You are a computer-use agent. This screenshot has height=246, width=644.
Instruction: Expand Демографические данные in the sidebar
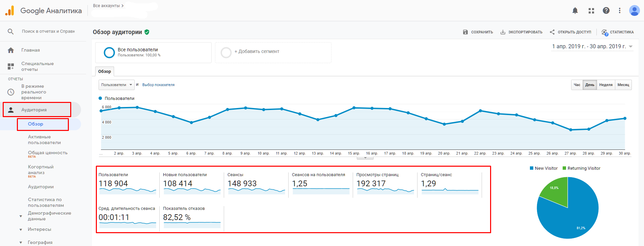tap(21, 216)
